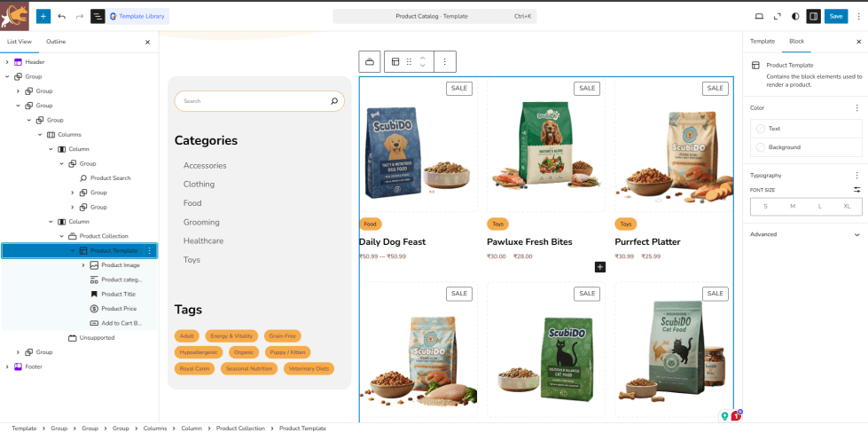Toggle custom font size control icon
This screenshot has width=868, height=433.
[x=856, y=190]
